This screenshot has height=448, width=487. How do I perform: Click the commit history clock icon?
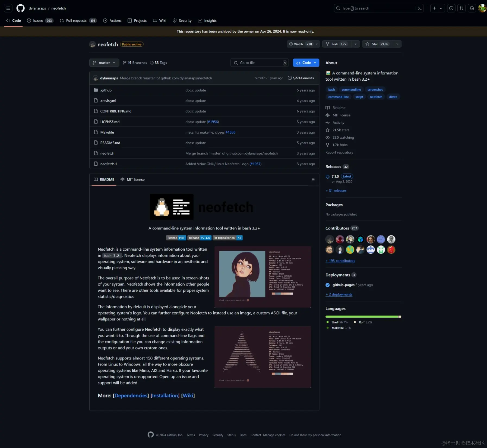[x=290, y=78]
